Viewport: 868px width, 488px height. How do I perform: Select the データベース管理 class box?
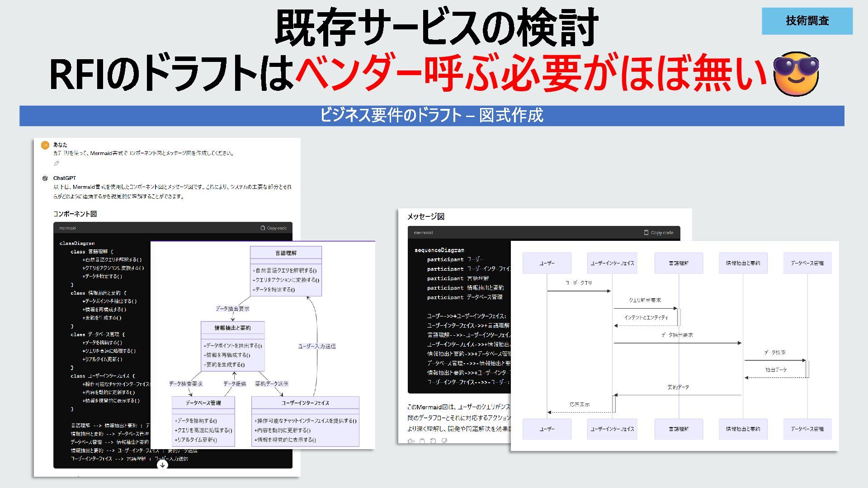point(203,421)
